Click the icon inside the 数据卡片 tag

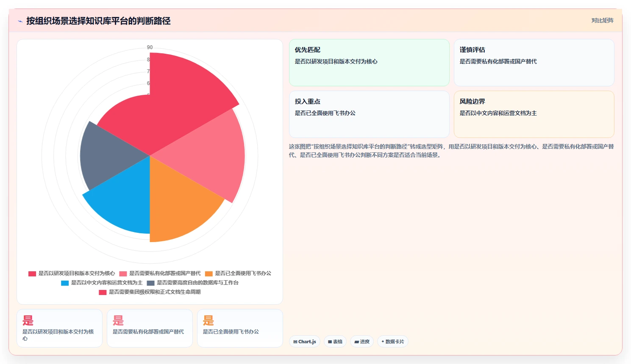click(x=383, y=342)
